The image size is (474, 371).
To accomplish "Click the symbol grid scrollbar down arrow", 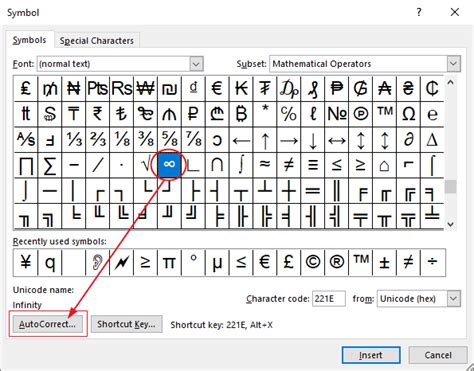I will 450,224.
